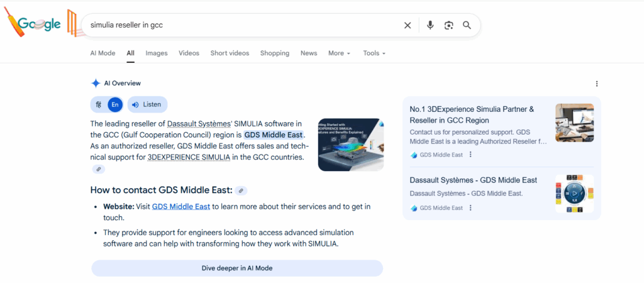Clear the search box with the X icon
Image resolution: width=644 pixels, height=283 pixels.
point(408,25)
